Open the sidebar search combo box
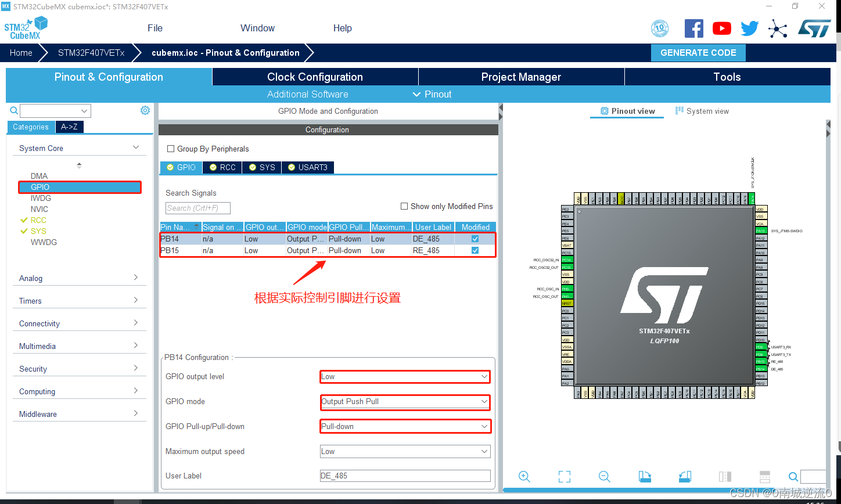The image size is (841, 504). pos(55,111)
